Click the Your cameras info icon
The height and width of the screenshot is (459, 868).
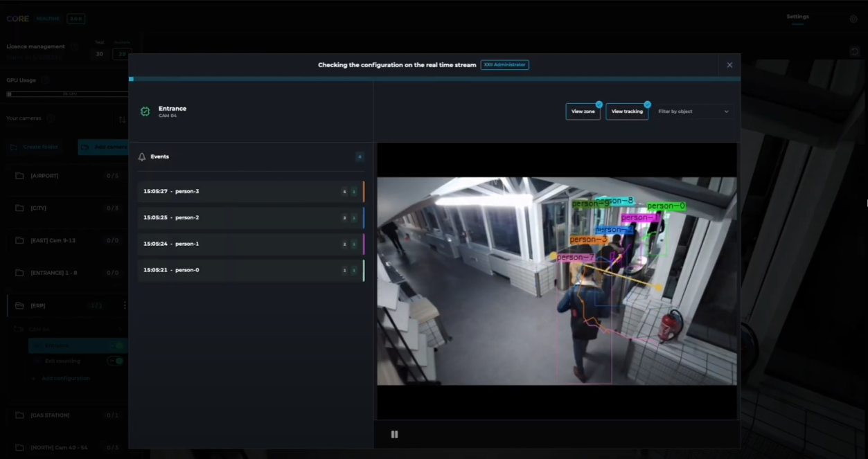(x=50, y=118)
